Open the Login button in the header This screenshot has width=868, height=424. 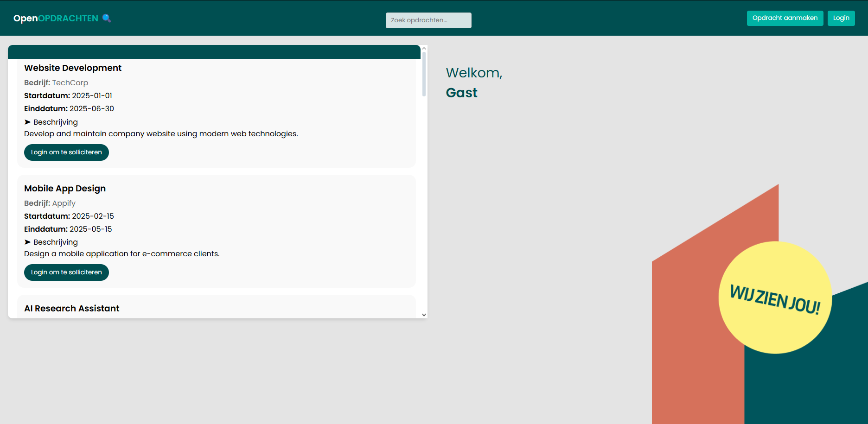pyautogui.click(x=841, y=18)
